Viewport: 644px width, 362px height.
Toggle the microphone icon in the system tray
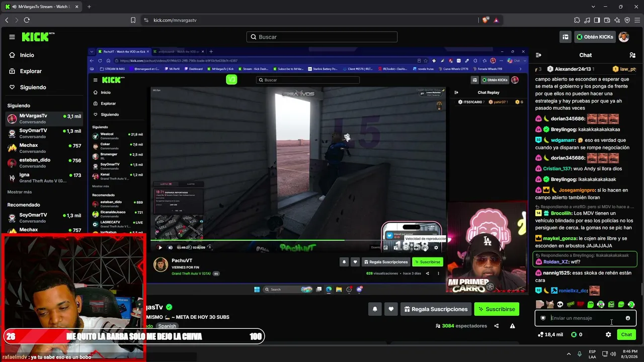click(580, 353)
